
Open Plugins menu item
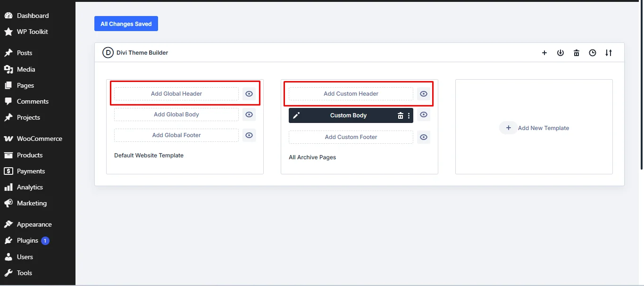[x=38, y=241]
